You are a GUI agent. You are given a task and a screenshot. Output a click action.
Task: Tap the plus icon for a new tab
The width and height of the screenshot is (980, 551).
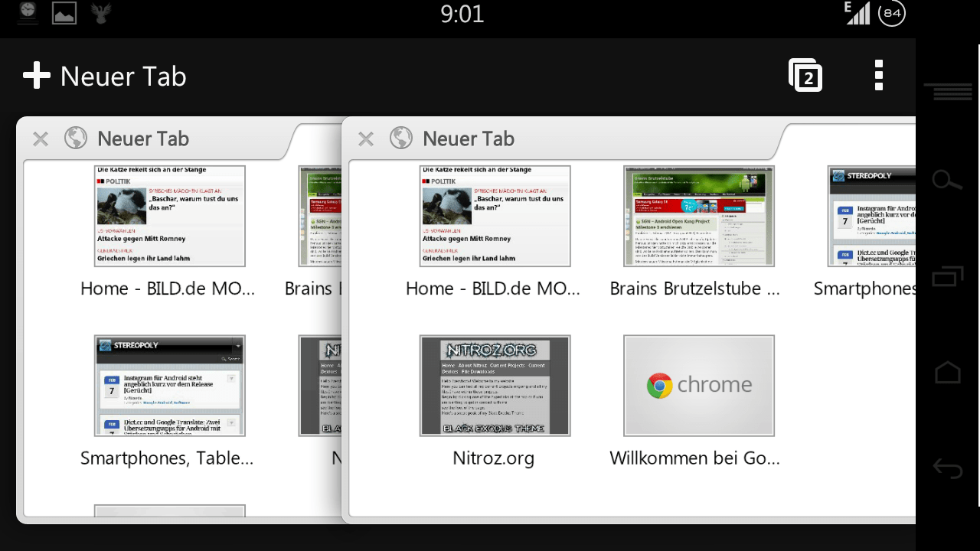[36, 76]
